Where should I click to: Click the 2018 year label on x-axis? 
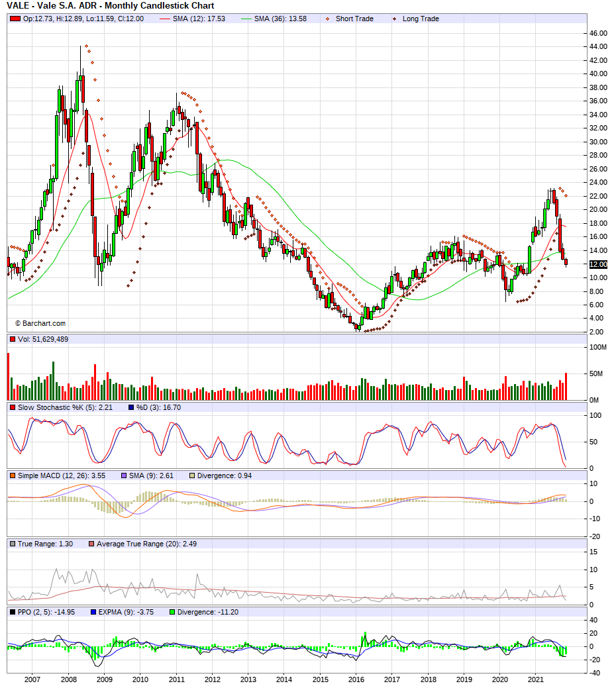coord(428,679)
